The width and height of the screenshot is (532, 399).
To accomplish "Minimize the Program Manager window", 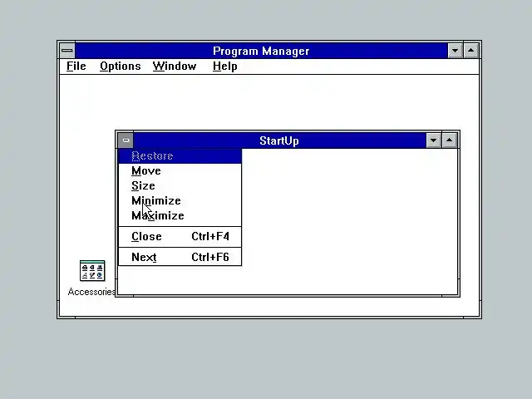I will [455, 51].
